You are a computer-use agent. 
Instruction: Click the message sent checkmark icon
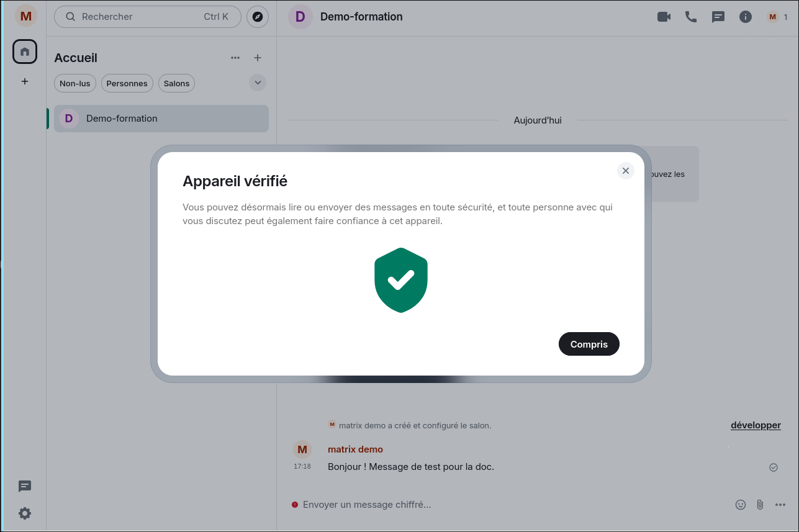[x=774, y=467]
